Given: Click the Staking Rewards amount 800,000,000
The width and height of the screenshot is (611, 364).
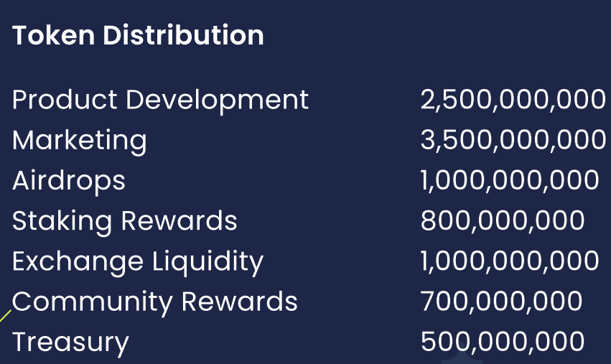Looking at the screenshot, I should [503, 221].
